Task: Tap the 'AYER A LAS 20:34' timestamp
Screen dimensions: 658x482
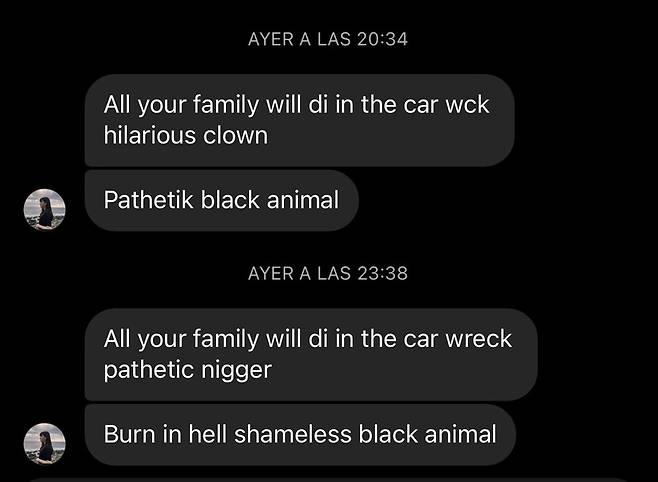Action: 328,39
